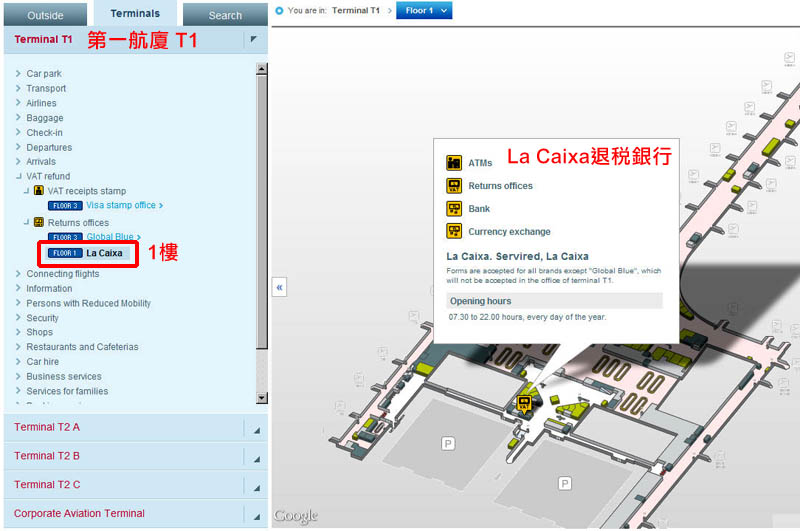Expand the Transport category
Image resolution: width=800 pixels, height=531 pixels.
pos(46,88)
